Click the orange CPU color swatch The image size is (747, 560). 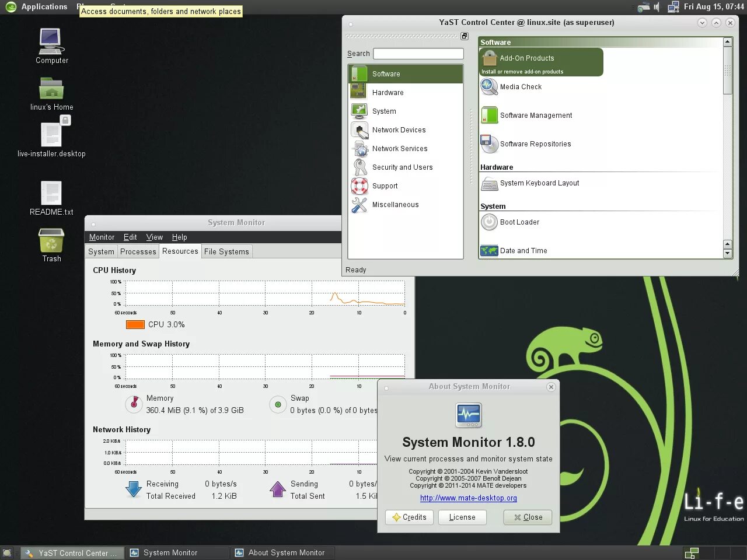[x=135, y=325]
